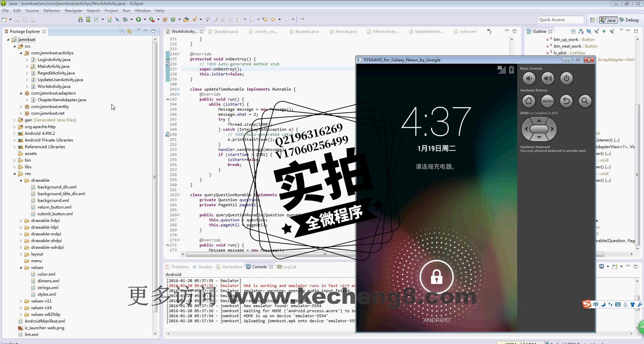Image resolution: width=644 pixels, height=344 pixels.
Task: Click Collapse All in Outline view
Action: [x=573, y=31]
